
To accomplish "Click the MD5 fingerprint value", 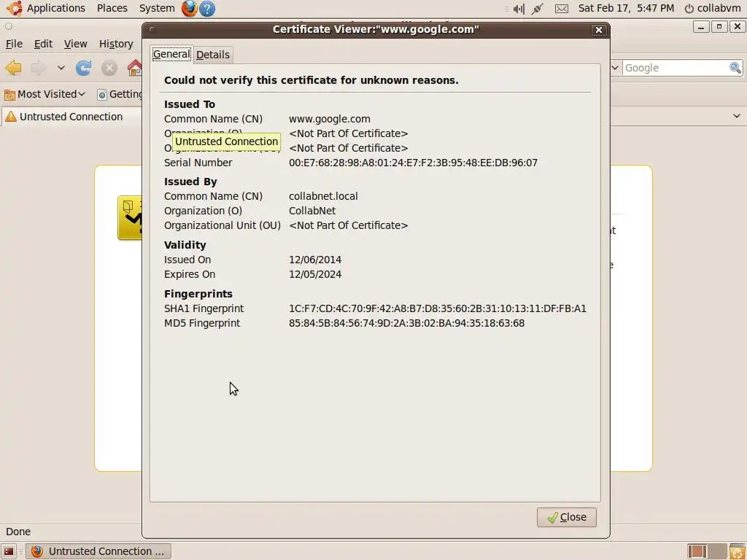I will [407, 323].
